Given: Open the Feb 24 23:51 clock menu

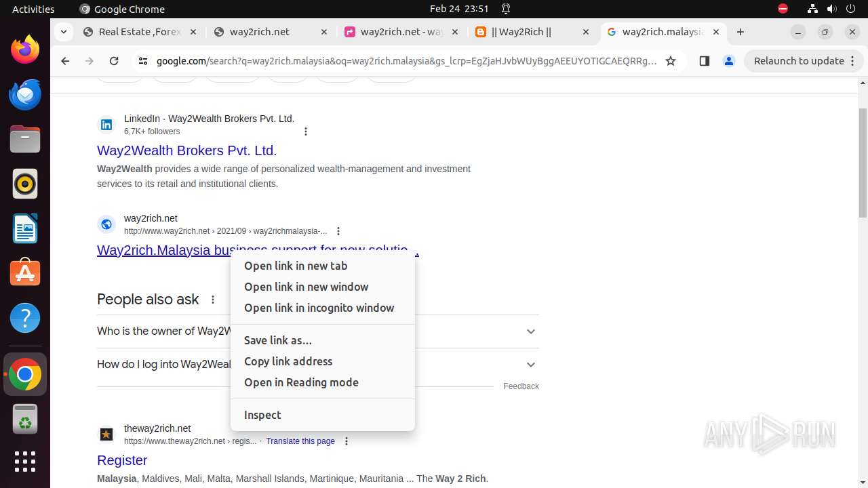Looking at the screenshot, I should coord(459,9).
